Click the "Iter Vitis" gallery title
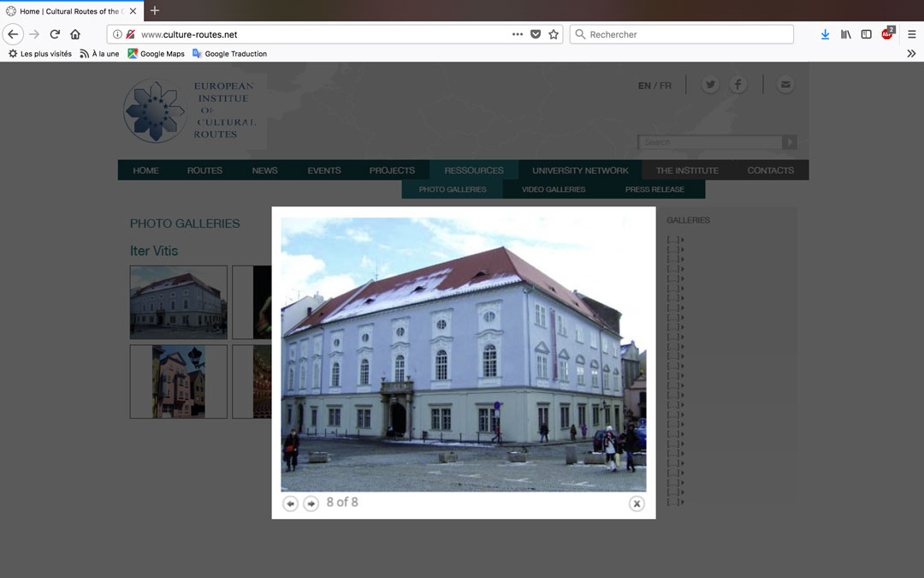The image size is (924, 578). click(x=154, y=251)
